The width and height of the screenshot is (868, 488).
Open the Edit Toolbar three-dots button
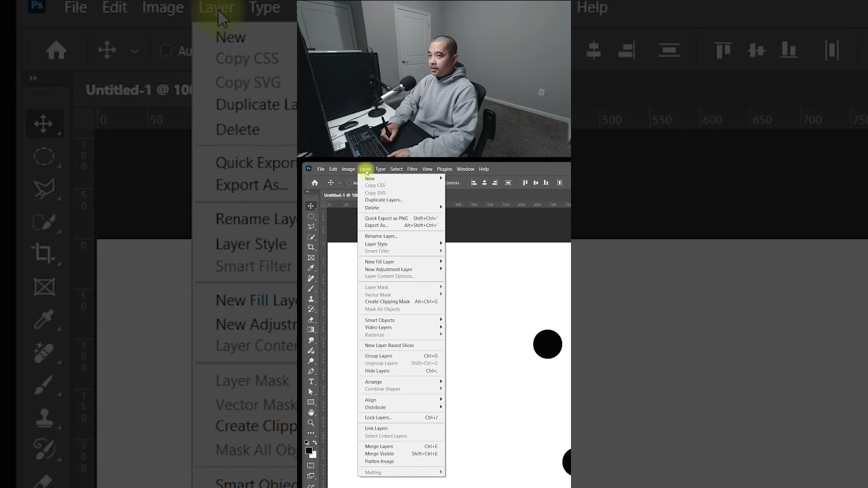[x=311, y=433]
